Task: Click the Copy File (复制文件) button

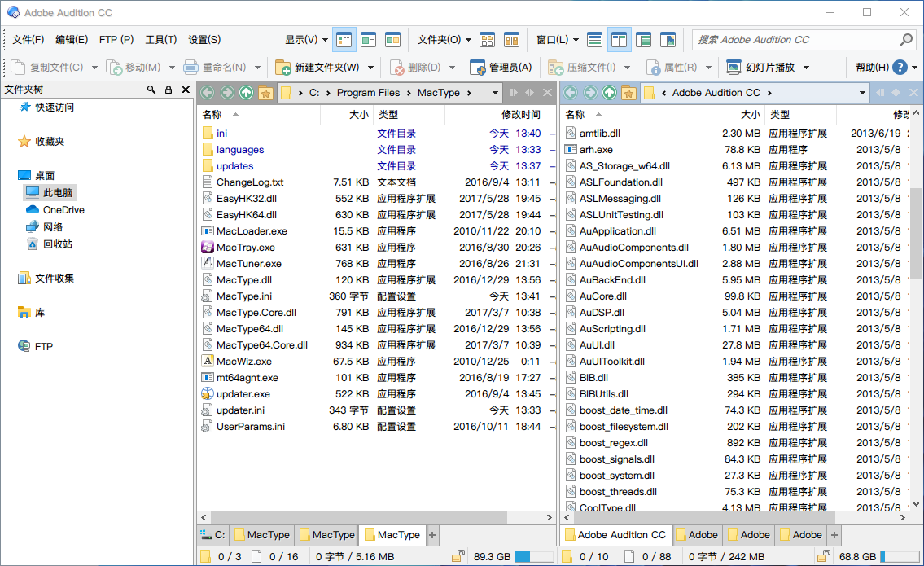Action: [47, 68]
